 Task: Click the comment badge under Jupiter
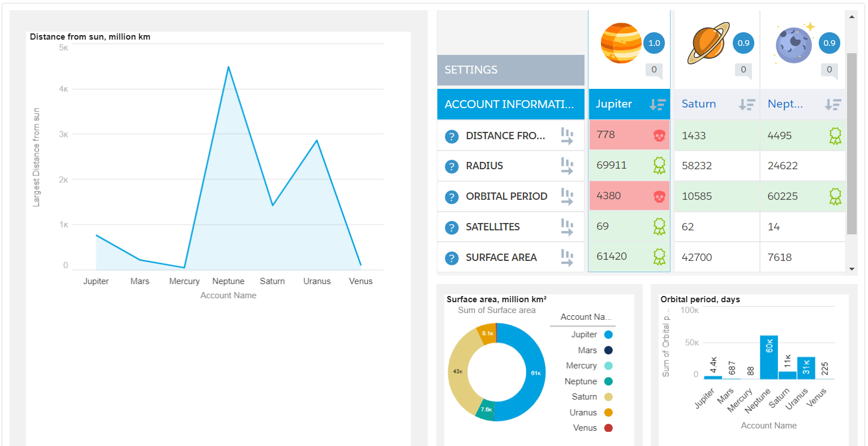[654, 70]
